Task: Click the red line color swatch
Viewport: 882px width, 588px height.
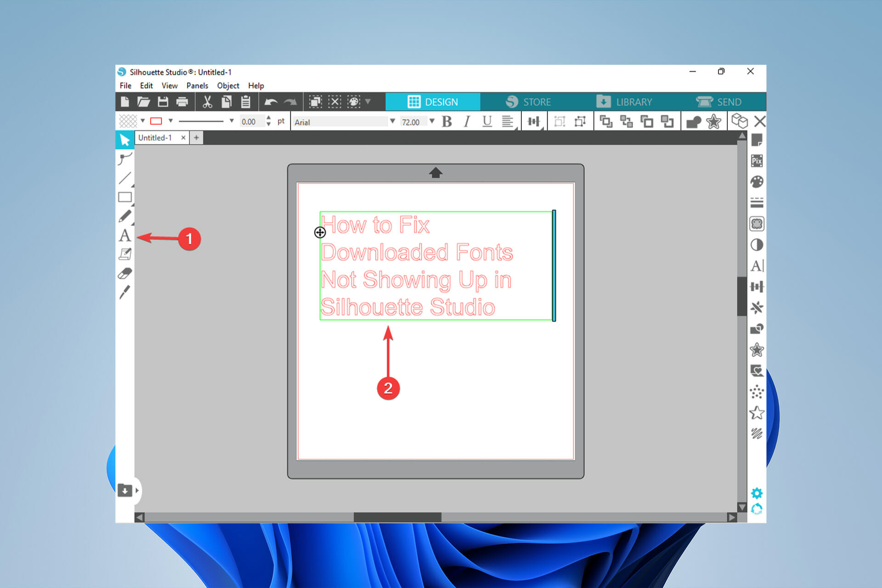Action: 156,121
